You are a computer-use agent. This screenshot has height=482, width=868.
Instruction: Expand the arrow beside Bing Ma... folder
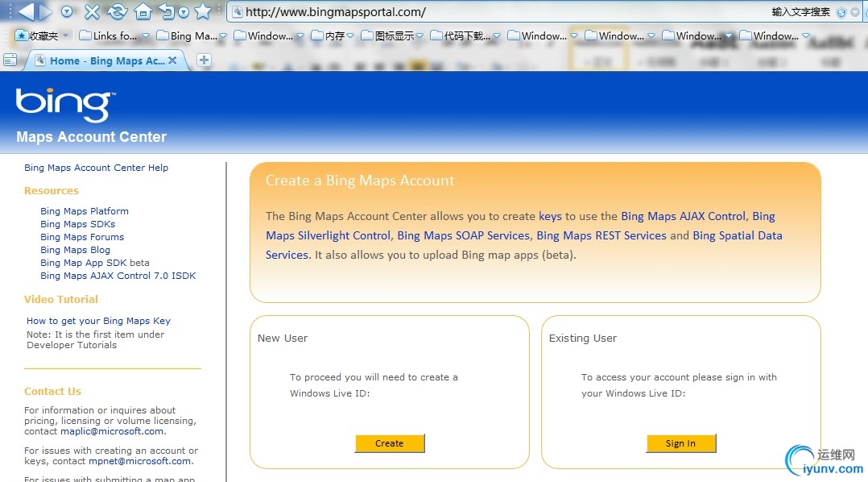223,36
